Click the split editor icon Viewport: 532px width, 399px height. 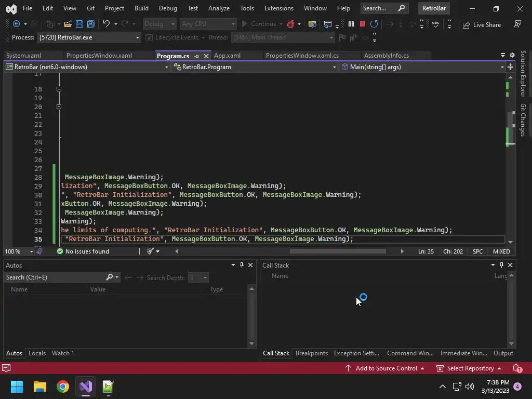click(510, 67)
